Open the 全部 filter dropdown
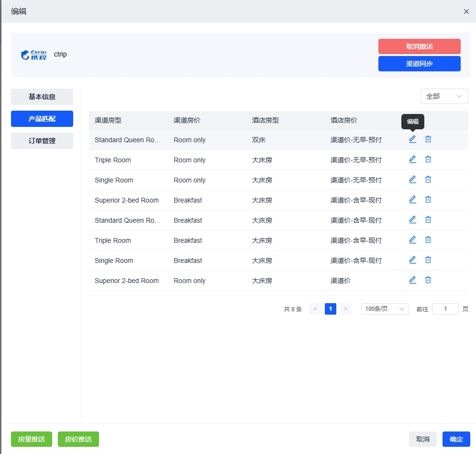The width and height of the screenshot is (476, 454). tap(444, 96)
